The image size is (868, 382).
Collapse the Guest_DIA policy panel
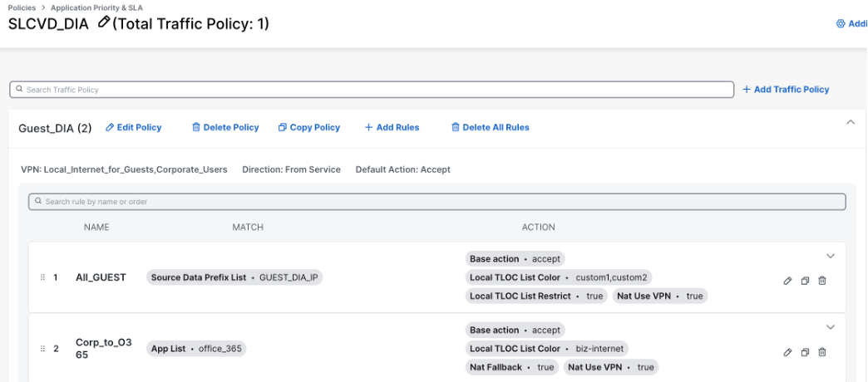851,123
